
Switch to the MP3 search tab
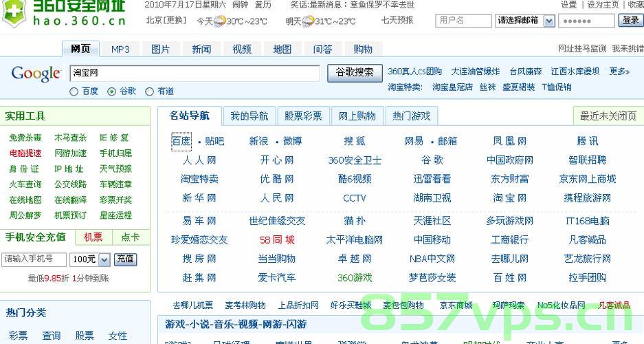tap(120, 50)
